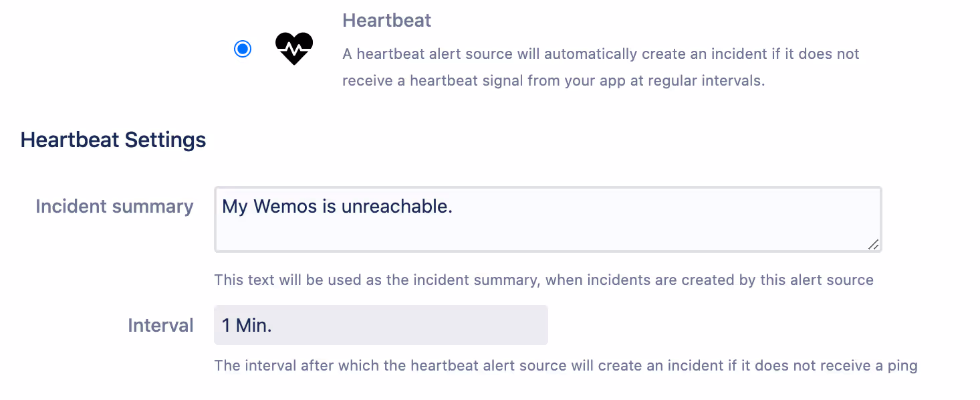Click the Interval field label

pos(160,325)
